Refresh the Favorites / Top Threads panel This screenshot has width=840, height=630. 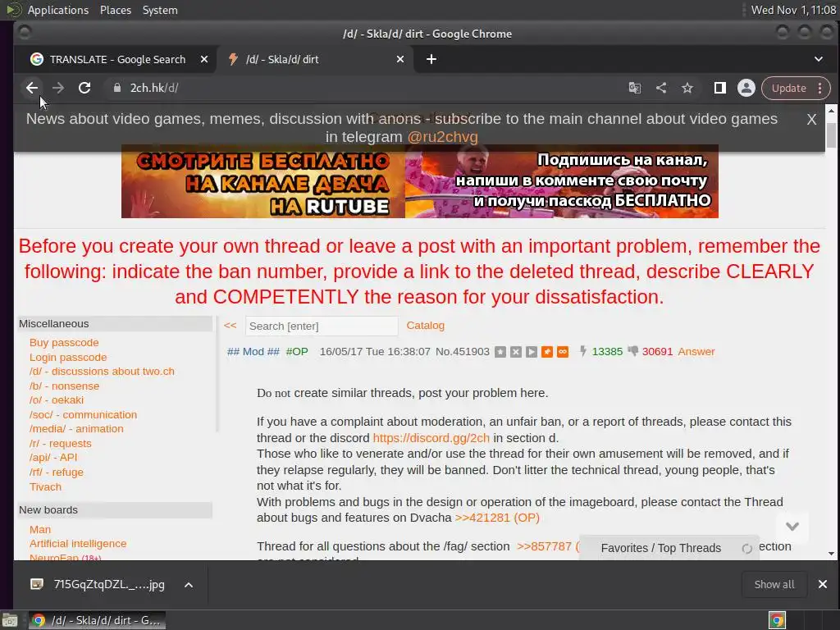[746, 549]
